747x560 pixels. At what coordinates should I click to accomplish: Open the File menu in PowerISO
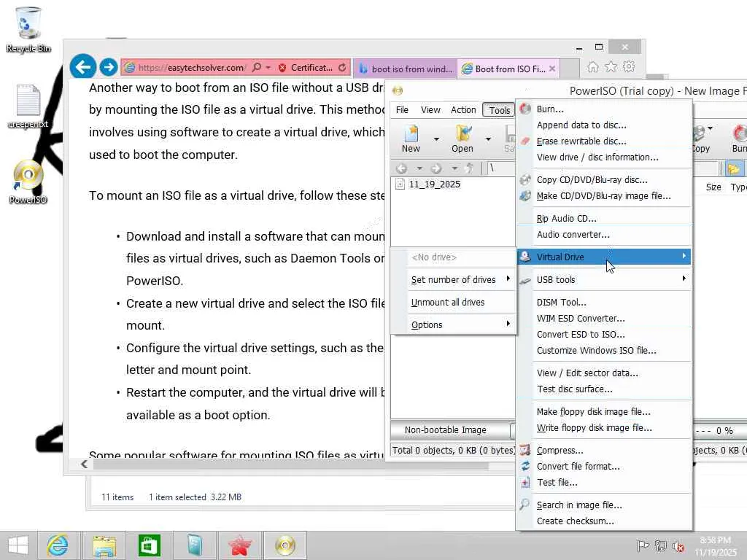[x=402, y=110]
